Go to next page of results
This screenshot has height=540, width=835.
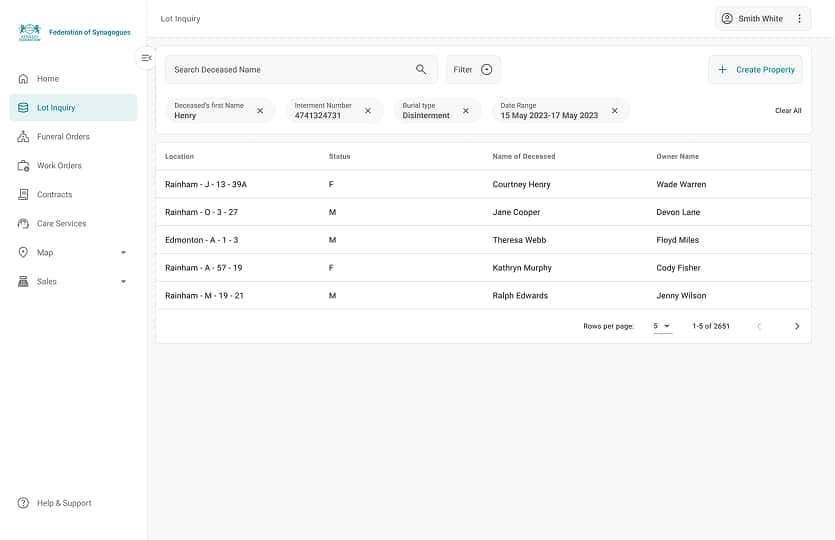[796, 326]
